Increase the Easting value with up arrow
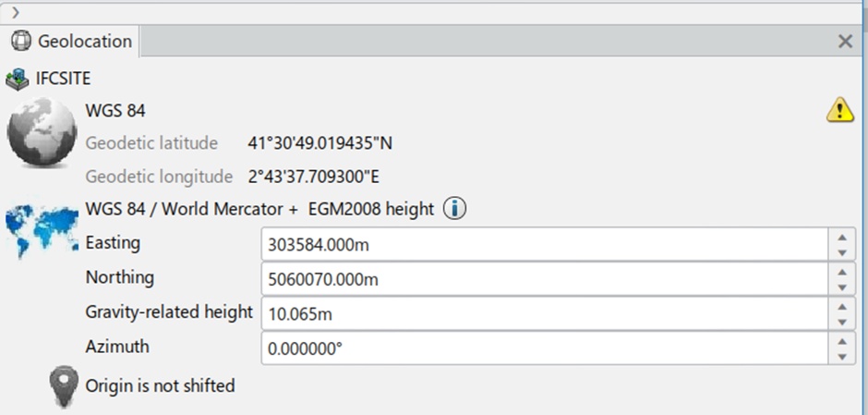 842,238
